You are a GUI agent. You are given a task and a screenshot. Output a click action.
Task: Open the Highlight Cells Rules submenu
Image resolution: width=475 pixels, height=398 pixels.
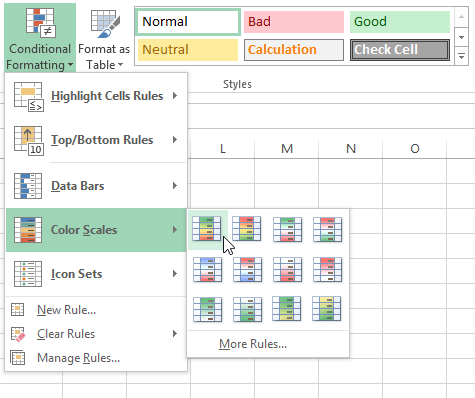pos(96,96)
